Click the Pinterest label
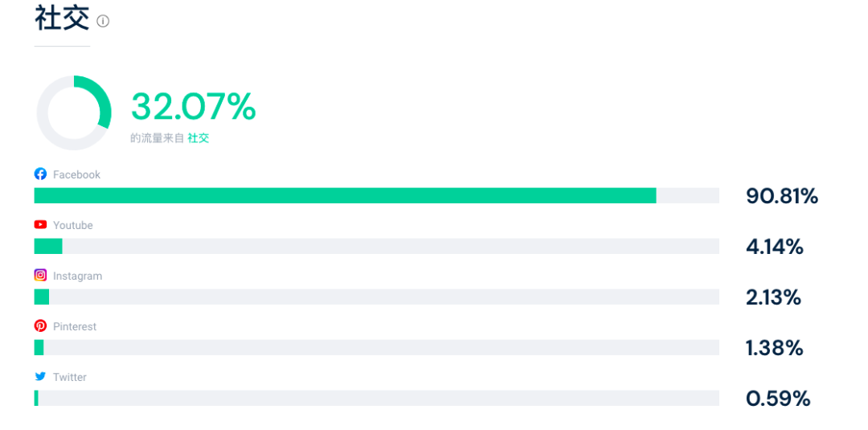This screenshot has width=868, height=430. 75,327
